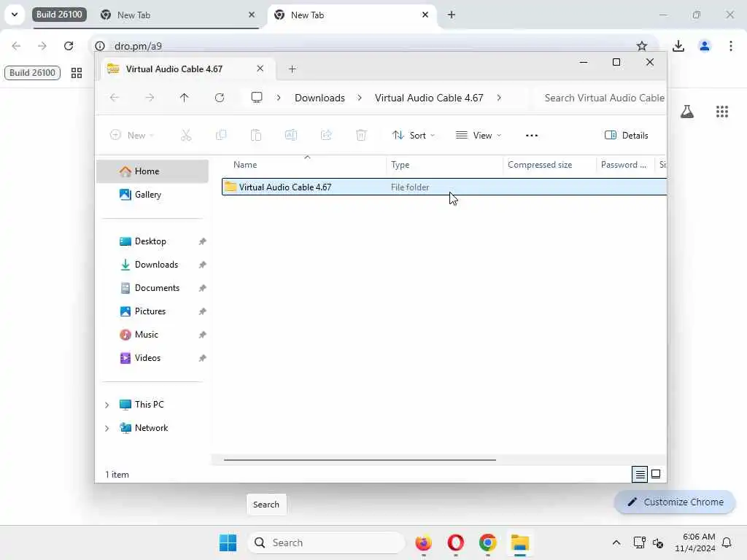Screen dimensions: 747x560
Task: Open Desktop in navigation pane
Action: click(x=152, y=241)
